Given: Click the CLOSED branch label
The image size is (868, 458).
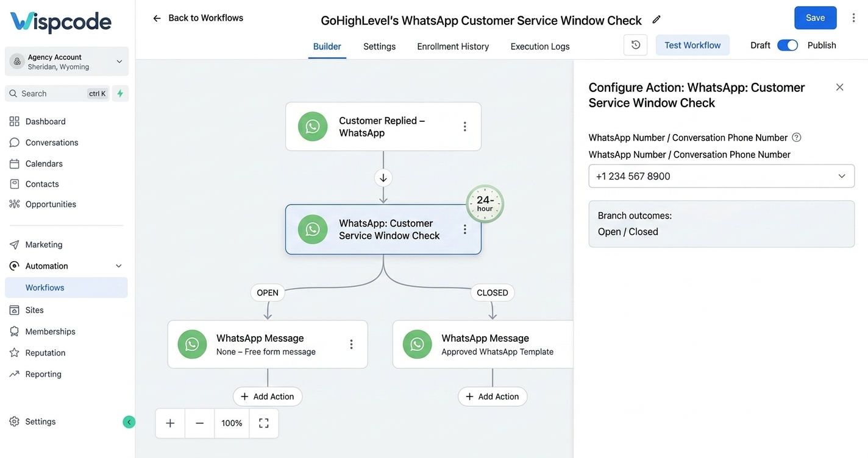Looking at the screenshot, I should click(x=493, y=293).
